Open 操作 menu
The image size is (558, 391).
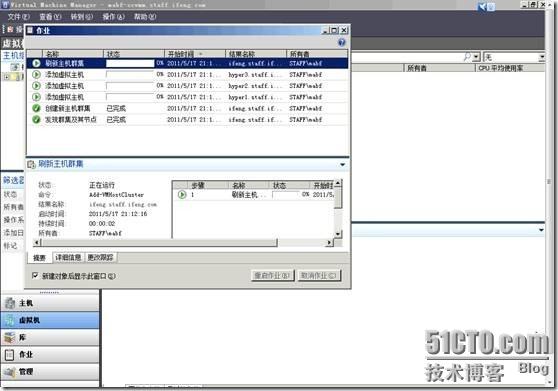coord(114,16)
